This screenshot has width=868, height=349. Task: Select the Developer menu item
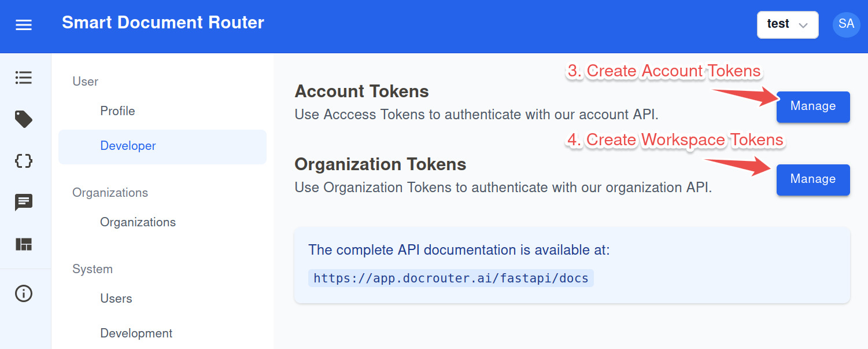[x=128, y=146]
